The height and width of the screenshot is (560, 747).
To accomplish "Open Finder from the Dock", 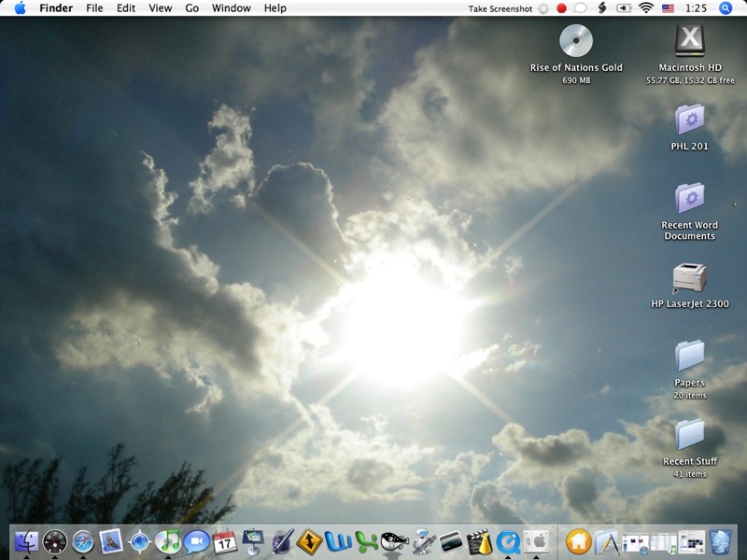I will [x=26, y=541].
